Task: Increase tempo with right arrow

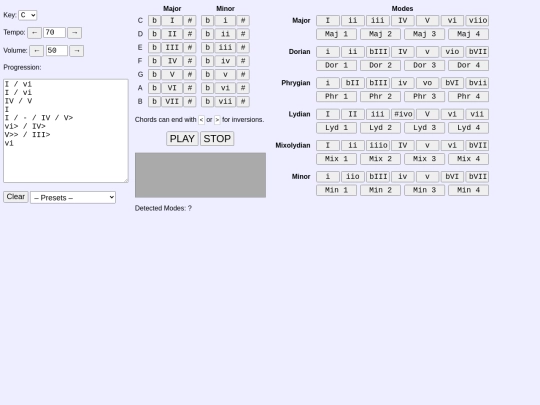Action: [75, 33]
